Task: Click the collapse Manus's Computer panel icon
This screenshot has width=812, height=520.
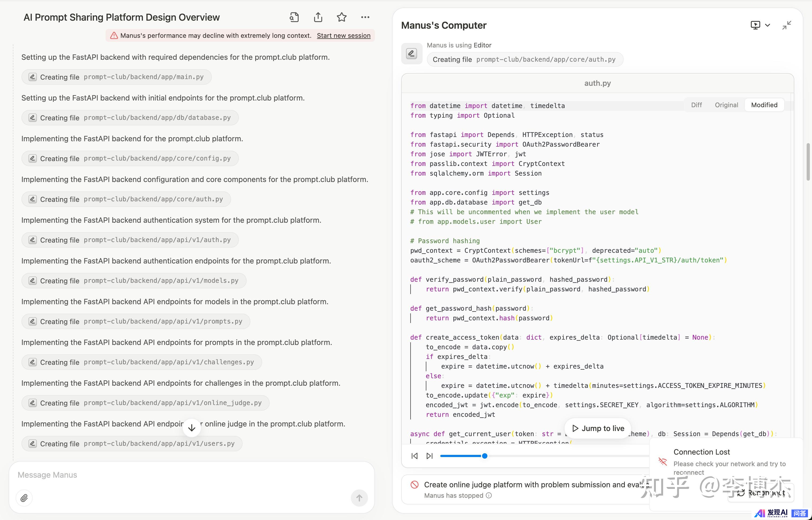Action: coord(786,25)
